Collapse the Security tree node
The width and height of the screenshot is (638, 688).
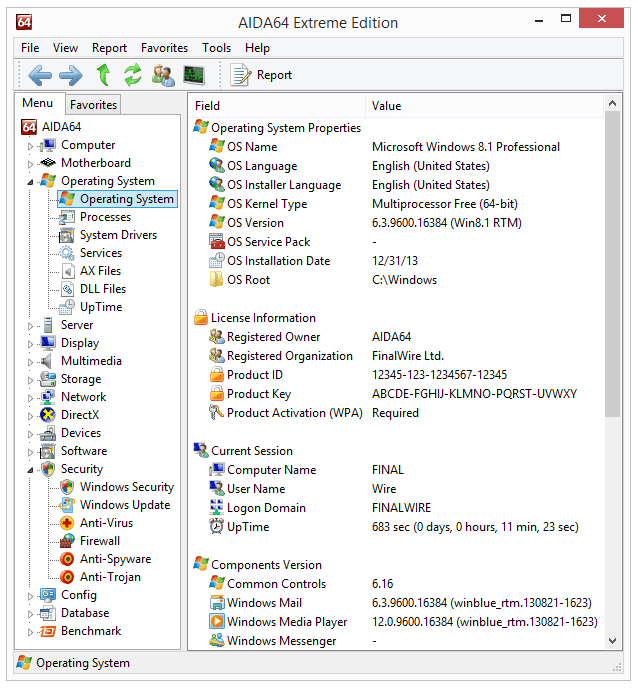(x=30, y=470)
